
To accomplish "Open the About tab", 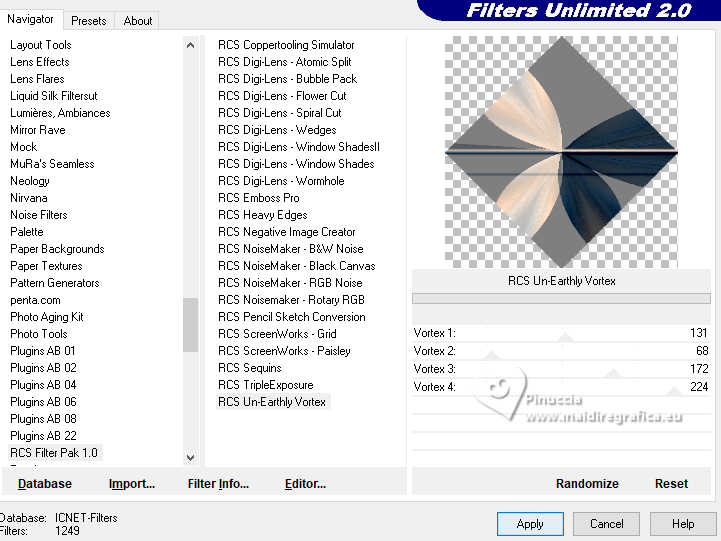I will tap(137, 21).
